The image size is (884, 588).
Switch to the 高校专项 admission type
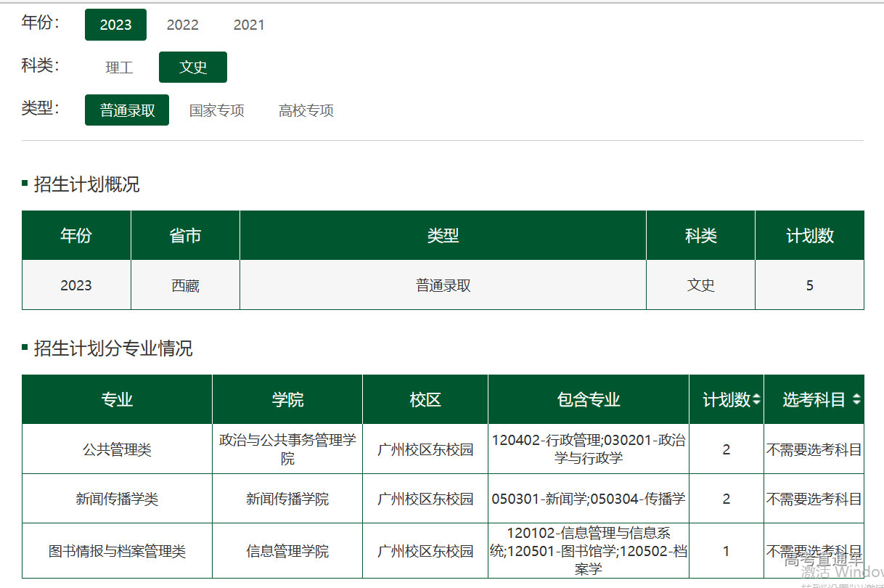[x=306, y=110]
